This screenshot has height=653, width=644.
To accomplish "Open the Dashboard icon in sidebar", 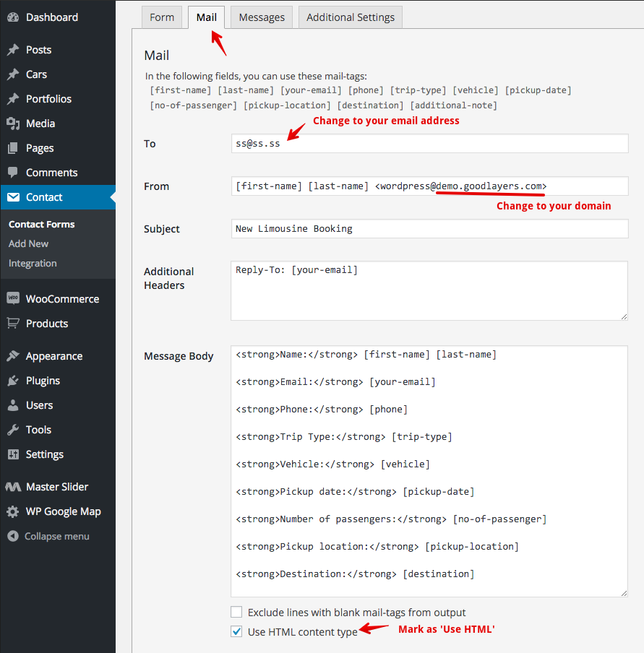I will [13, 17].
